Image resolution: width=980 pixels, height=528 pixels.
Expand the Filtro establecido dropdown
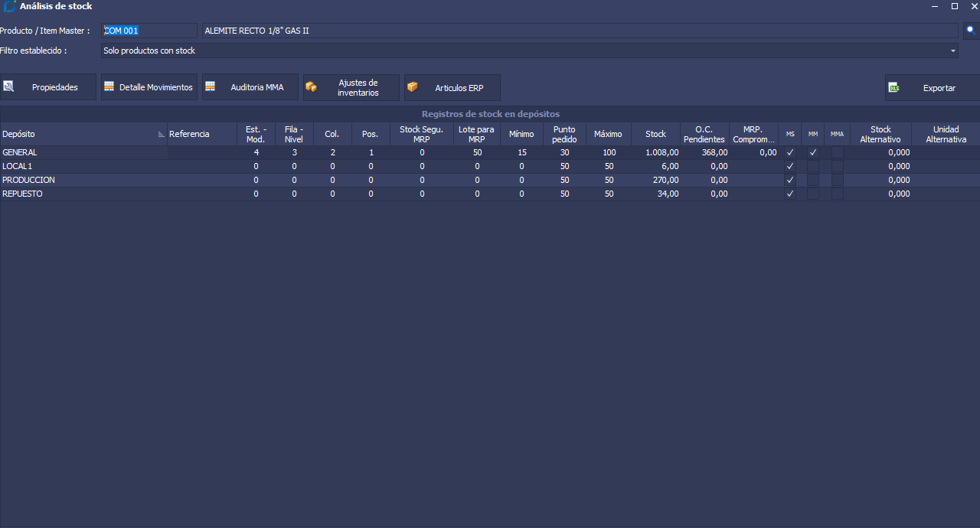pos(953,51)
